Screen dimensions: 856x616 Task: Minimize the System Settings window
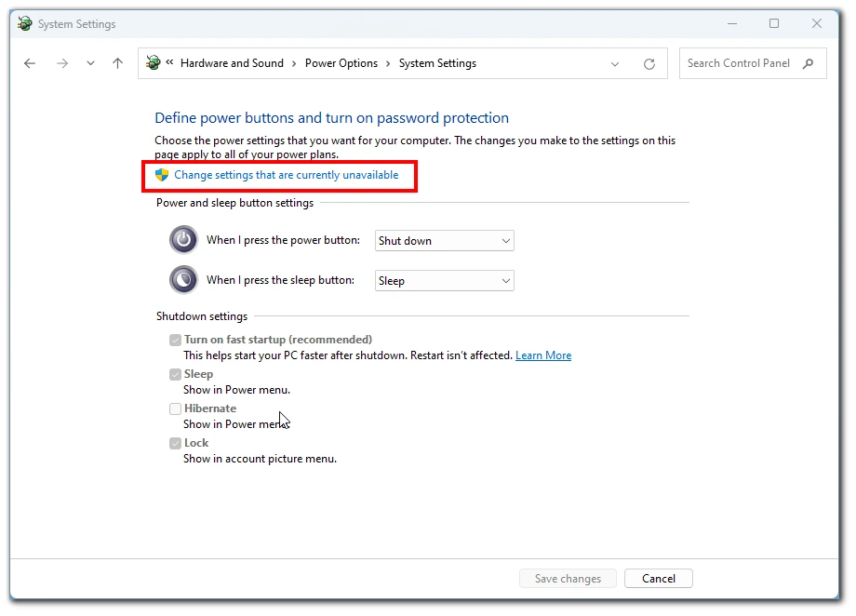[732, 23]
